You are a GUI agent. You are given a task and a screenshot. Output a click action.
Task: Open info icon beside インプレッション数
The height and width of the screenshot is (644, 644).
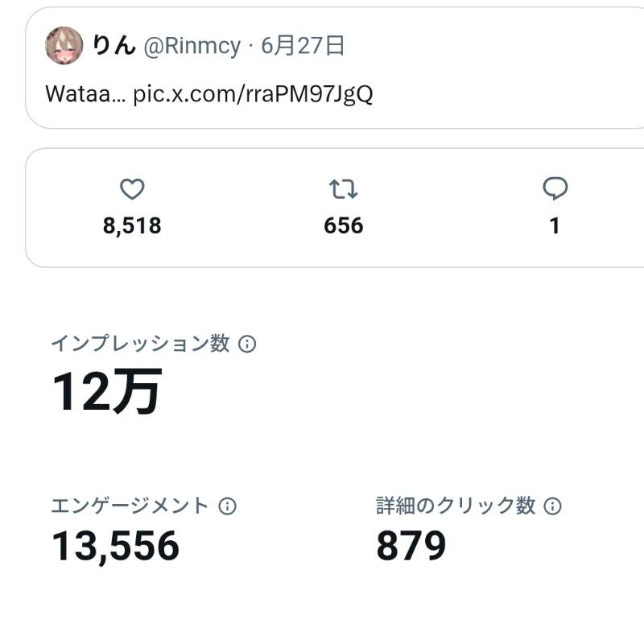pos(247,344)
